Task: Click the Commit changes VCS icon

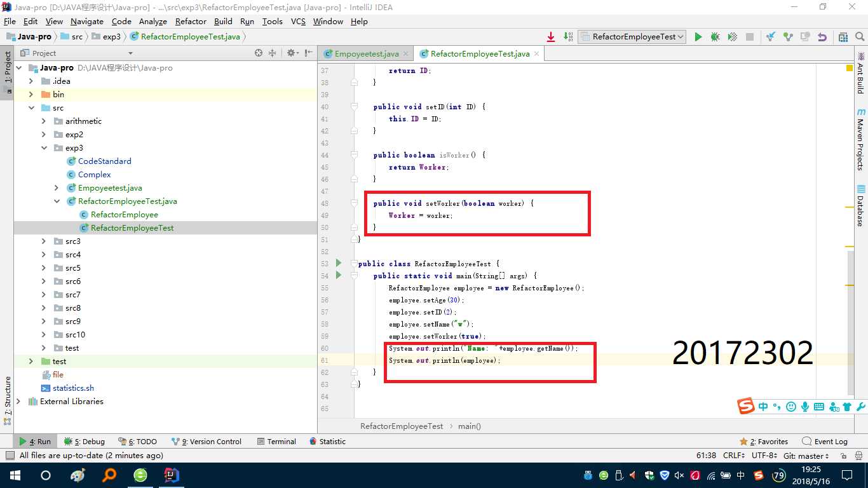Action: tap(788, 37)
